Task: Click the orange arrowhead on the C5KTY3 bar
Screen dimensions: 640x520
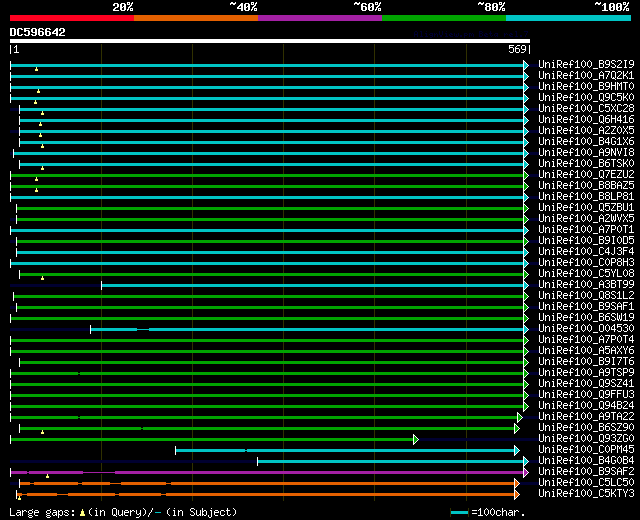Action: tap(517, 494)
